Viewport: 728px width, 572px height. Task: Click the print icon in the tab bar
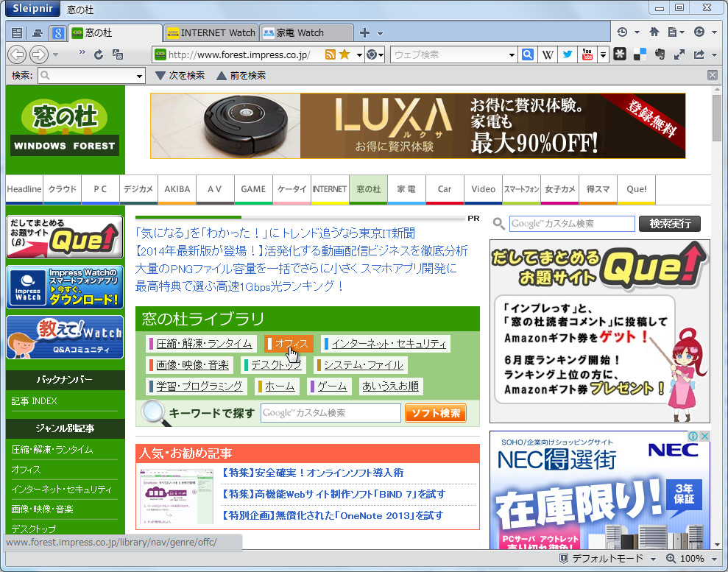(37, 32)
